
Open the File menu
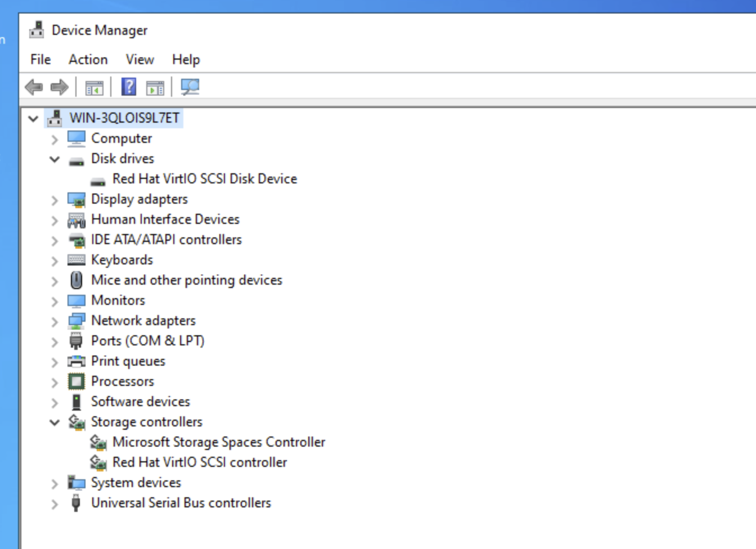click(x=40, y=60)
